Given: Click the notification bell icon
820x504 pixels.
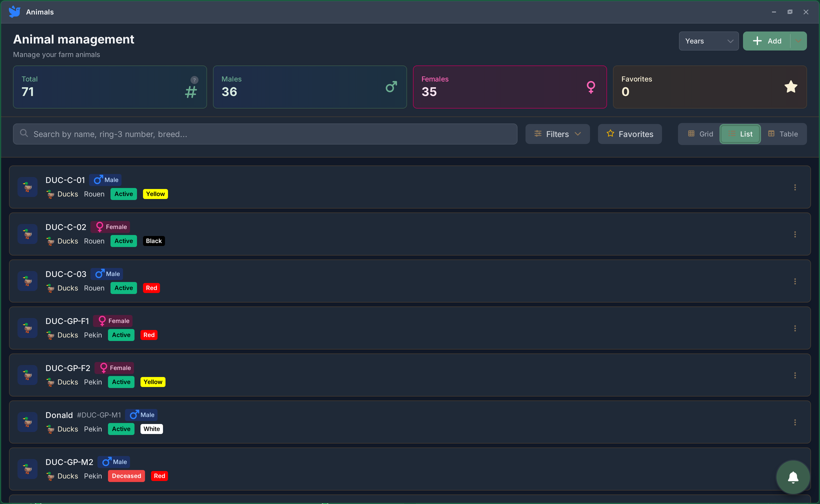Looking at the screenshot, I should pyautogui.click(x=793, y=477).
